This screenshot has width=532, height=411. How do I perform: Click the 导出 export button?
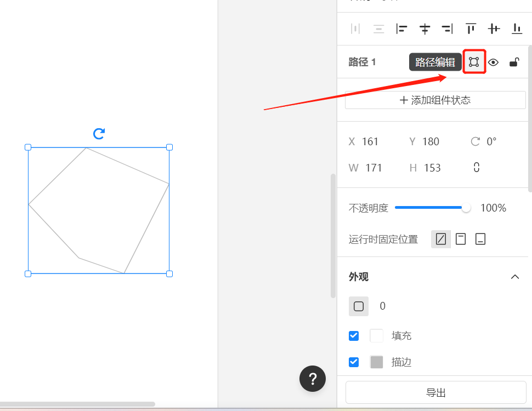point(435,392)
